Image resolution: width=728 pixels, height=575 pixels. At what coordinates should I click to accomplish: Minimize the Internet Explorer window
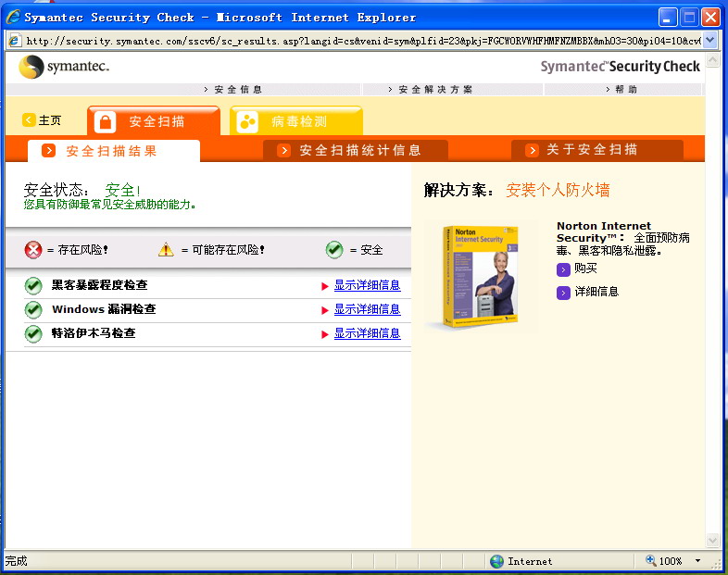[668, 18]
